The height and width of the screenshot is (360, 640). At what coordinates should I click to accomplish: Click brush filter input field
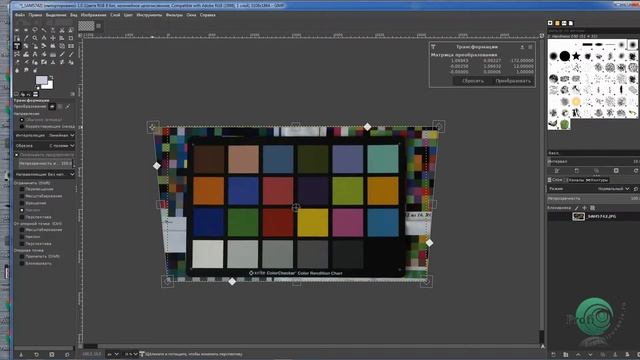593,31
